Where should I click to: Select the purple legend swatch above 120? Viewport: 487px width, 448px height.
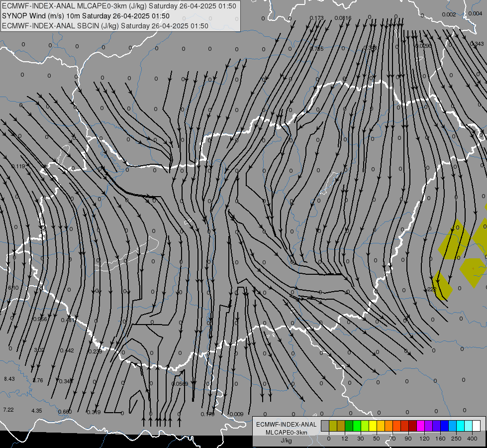[x=429, y=426]
